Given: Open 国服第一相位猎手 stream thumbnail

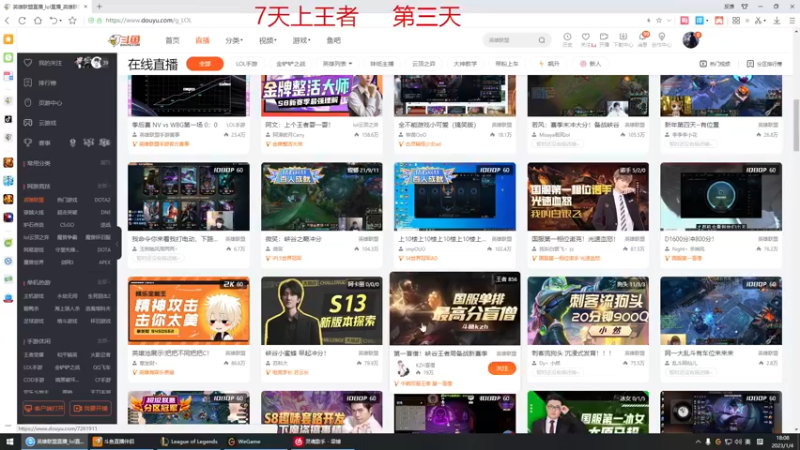Looking at the screenshot, I should [x=588, y=196].
